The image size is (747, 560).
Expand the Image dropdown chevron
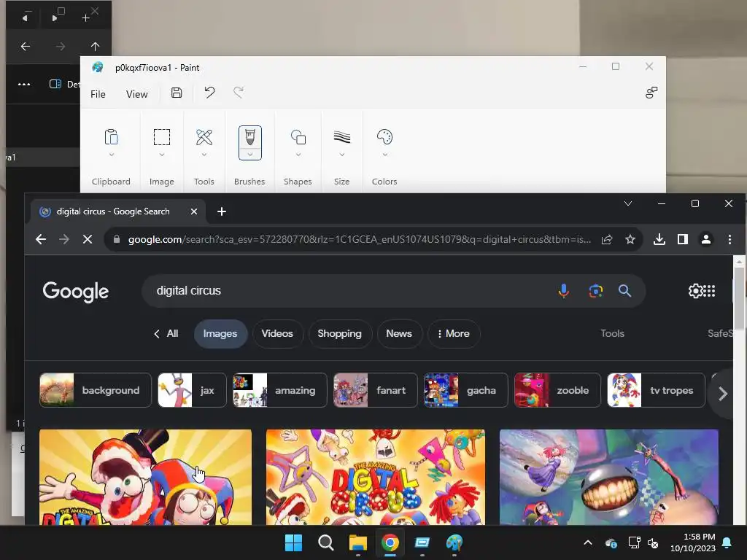coord(161,155)
